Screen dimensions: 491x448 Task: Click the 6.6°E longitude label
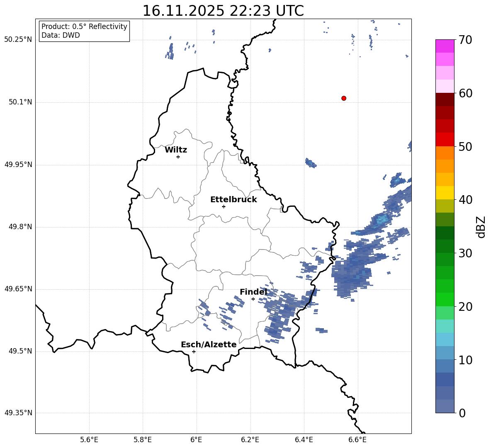[x=357, y=440]
